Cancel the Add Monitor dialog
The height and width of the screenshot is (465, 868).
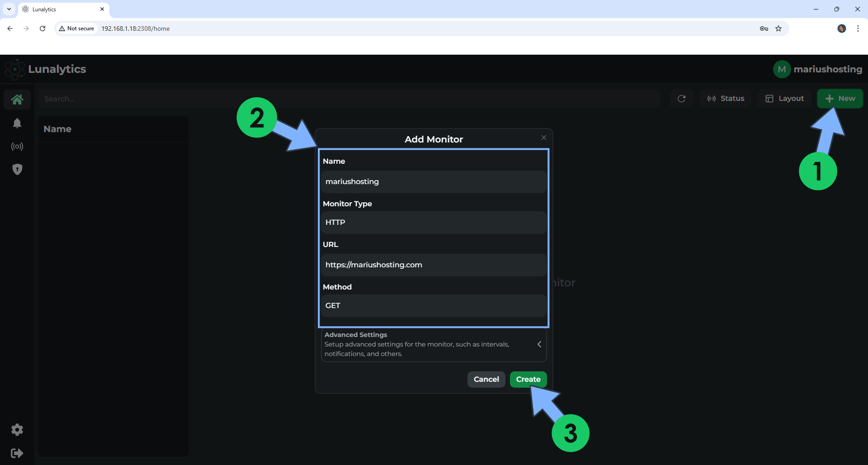click(x=486, y=380)
